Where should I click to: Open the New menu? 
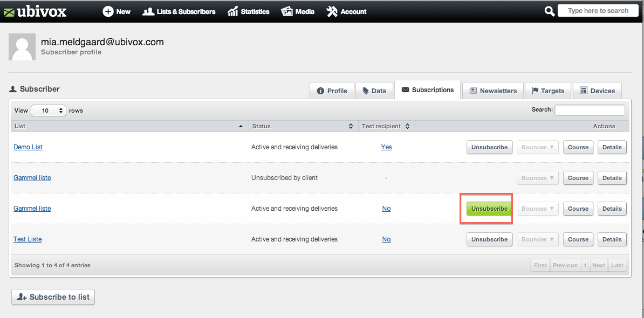(x=117, y=11)
